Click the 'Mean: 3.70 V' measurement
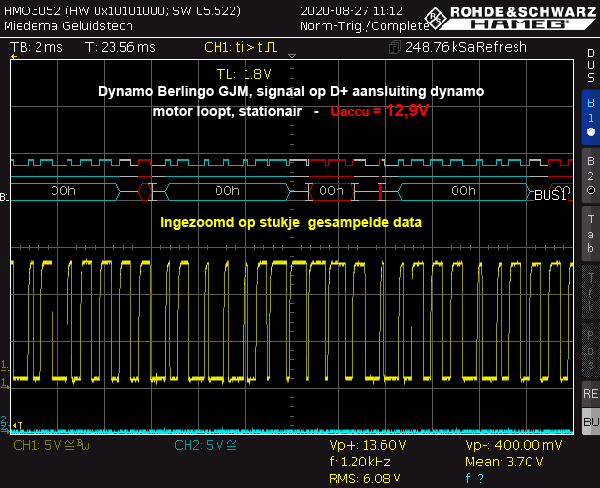Screen dimensions: 600x488 point(504,462)
